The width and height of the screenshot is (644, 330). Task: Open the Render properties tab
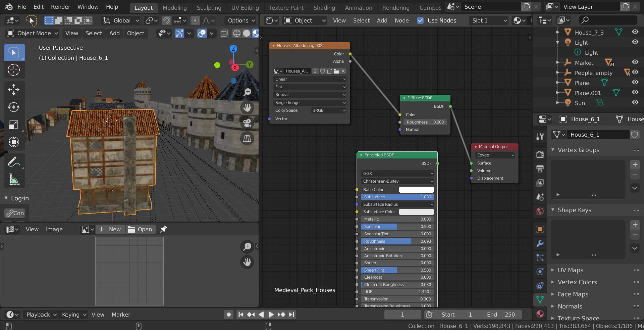[540, 154]
